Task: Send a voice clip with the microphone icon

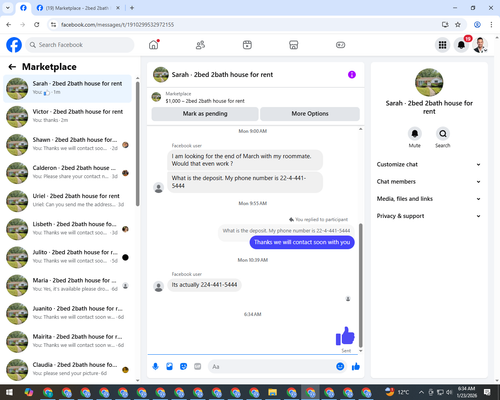Action: pos(155,367)
